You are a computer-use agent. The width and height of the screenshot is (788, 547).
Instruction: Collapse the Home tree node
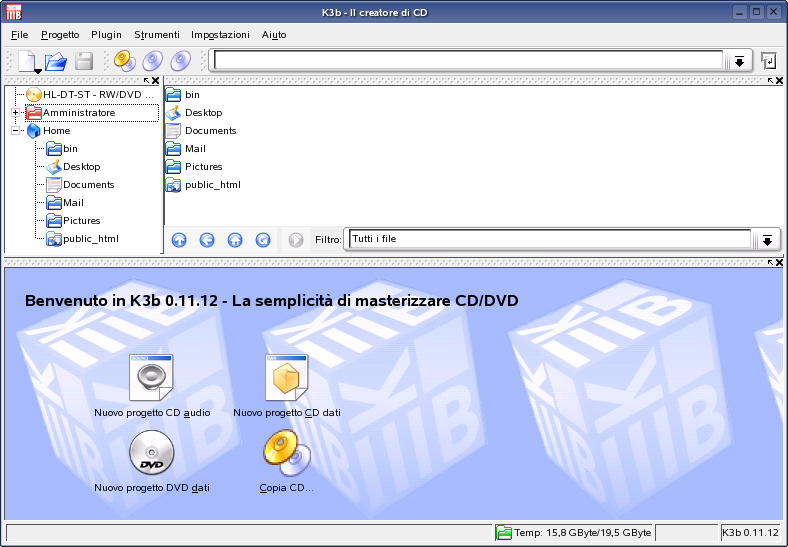coord(16,131)
